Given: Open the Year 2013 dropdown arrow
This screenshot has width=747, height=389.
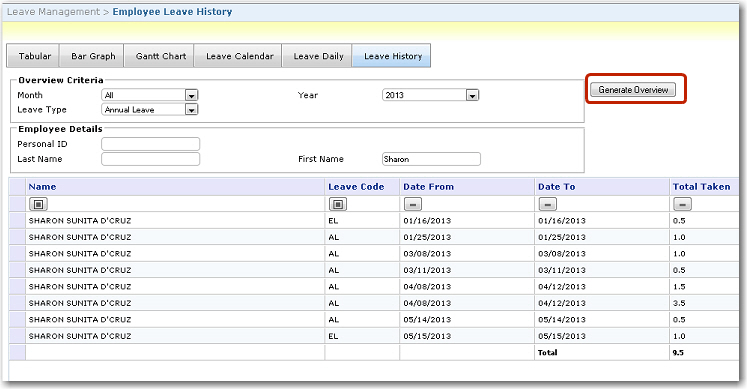Looking at the screenshot, I should pyautogui.click(x=472, y=95).
